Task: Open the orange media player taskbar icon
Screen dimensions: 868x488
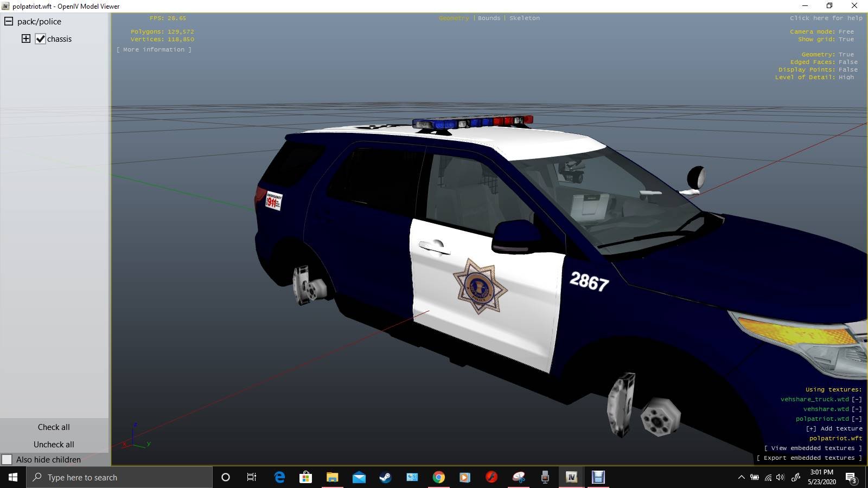Action: pos(465,477)
